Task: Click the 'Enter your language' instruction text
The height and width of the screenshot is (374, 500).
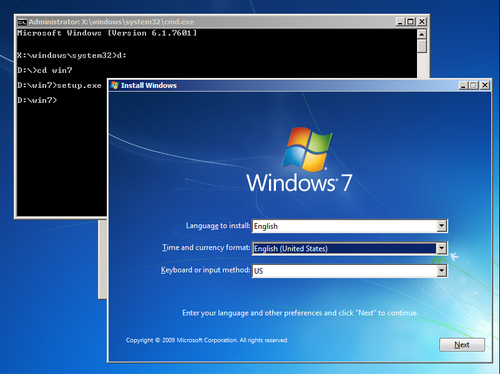Action: (300, 313)
